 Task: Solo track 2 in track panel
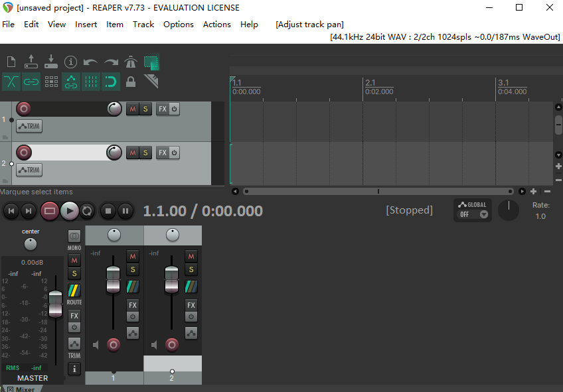[145, 153]
